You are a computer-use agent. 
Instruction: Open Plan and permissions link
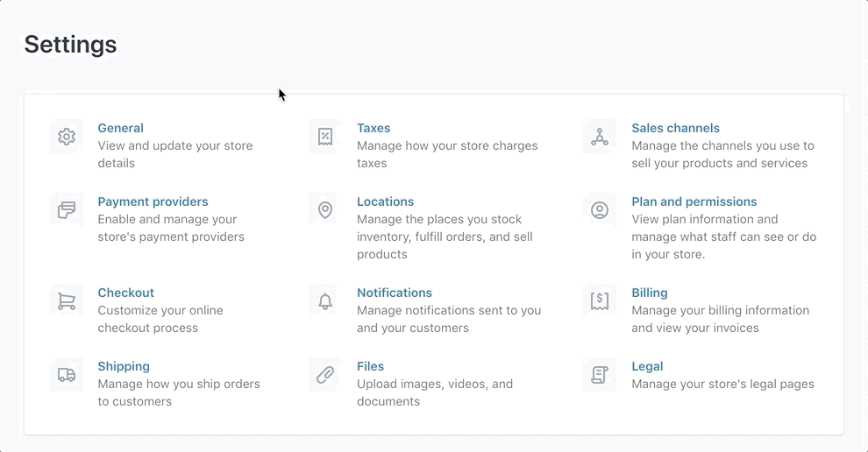point(694,201)
